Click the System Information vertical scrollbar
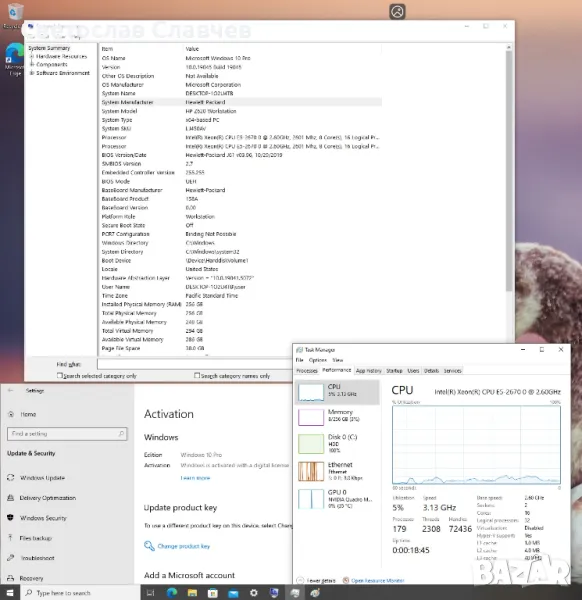Screen dimensions: 582x600 509,170
